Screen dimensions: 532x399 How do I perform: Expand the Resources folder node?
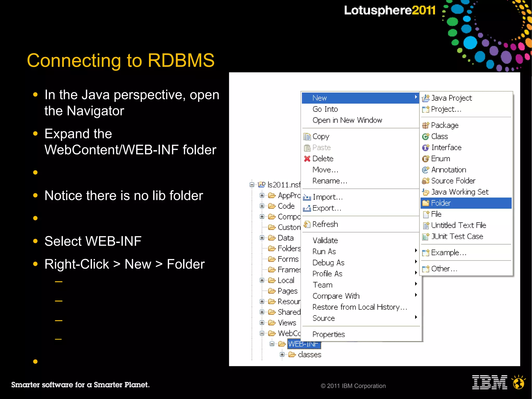tap(262, 302)
